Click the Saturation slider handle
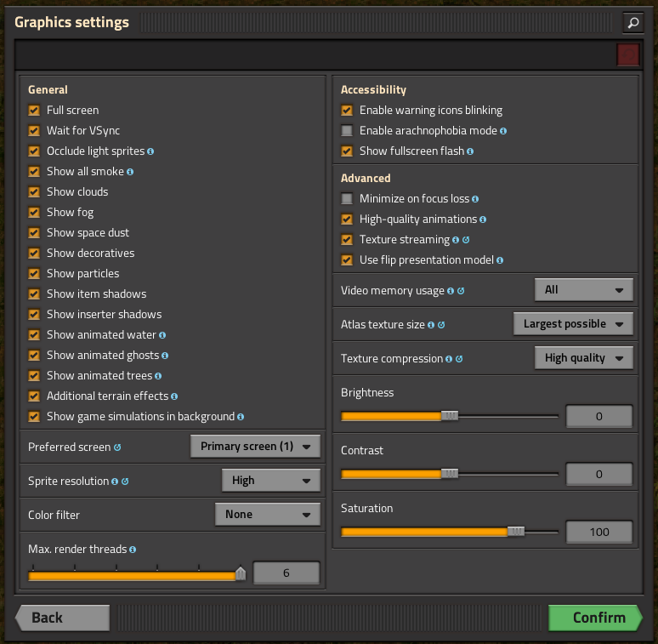The width and height of the screenshot is (658, 644). pyautogui.click(x=516, y=532)
